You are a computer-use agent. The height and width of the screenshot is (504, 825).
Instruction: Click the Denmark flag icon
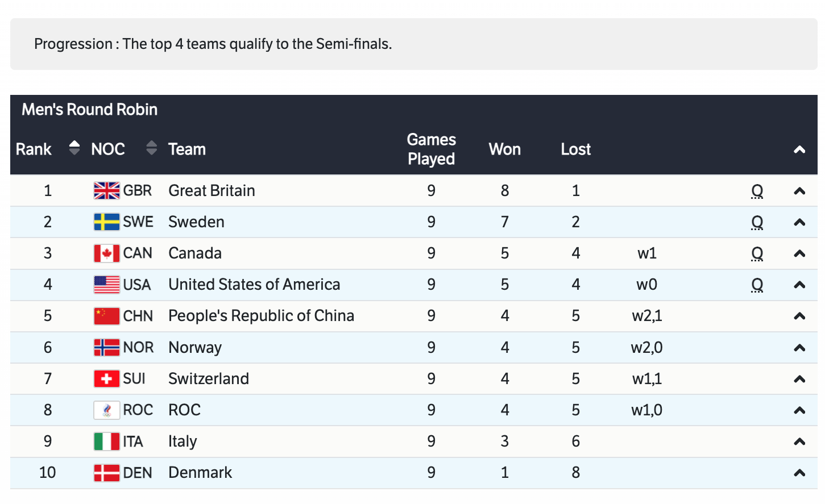tap(106, 473)
